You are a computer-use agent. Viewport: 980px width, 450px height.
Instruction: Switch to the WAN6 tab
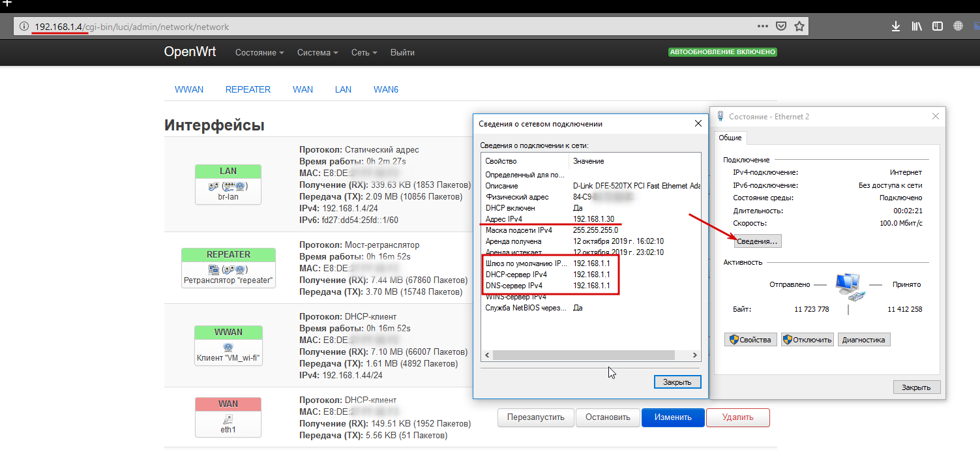point(385,89)
